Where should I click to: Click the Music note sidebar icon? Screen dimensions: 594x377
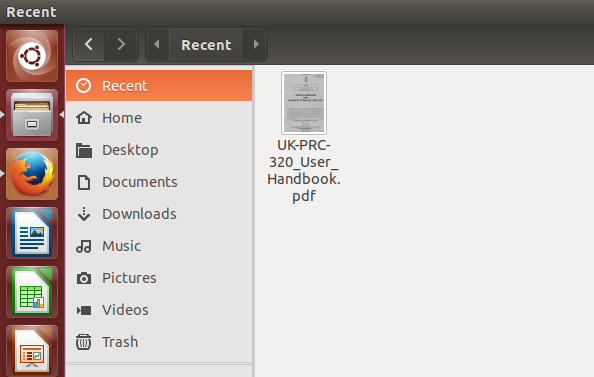pyautogui.click(x=84, y=246)
